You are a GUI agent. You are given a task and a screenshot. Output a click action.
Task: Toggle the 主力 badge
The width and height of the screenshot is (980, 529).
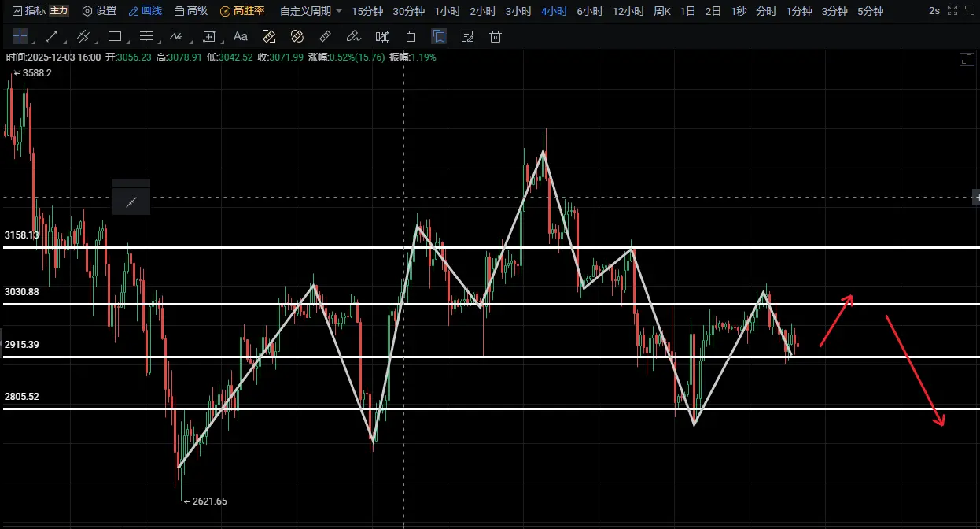pyautogui.click(x=59, y=11)
